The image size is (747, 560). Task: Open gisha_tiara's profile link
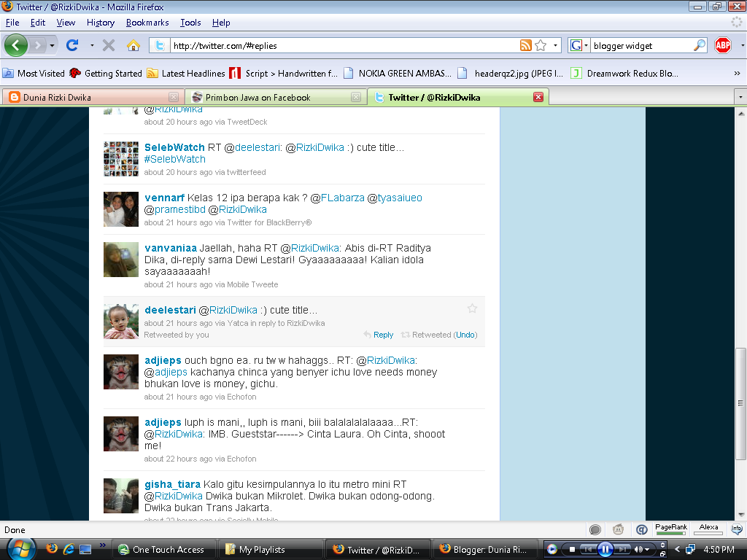coord(172,484)
